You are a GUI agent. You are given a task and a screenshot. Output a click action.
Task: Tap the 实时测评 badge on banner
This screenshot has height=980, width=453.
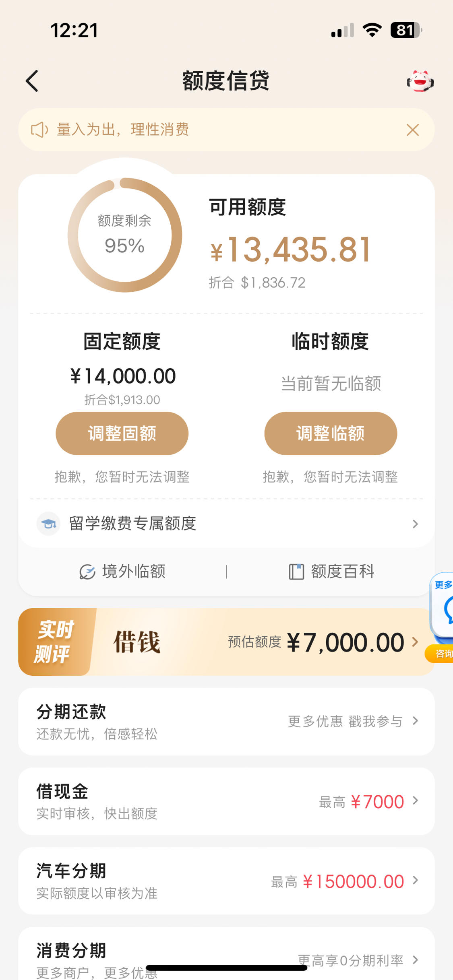(54, 642)
